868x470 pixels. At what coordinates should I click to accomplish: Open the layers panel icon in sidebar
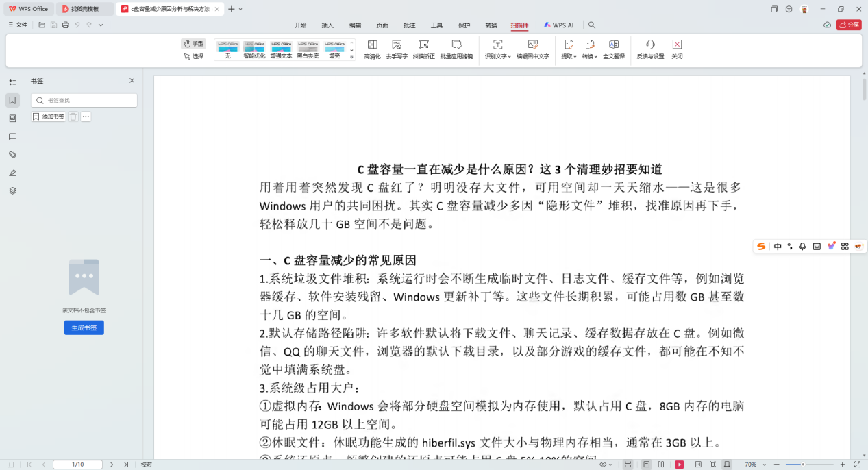tap(12, 190)
